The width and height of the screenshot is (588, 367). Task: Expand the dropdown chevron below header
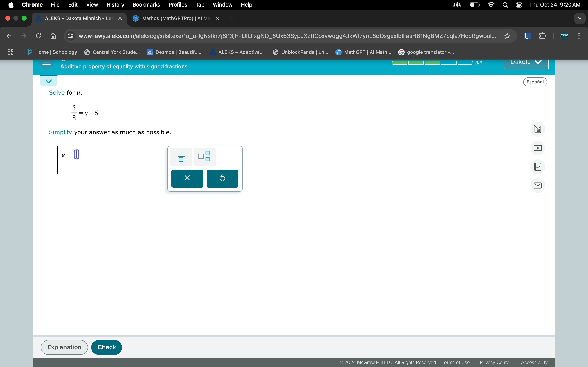[48, 81]
